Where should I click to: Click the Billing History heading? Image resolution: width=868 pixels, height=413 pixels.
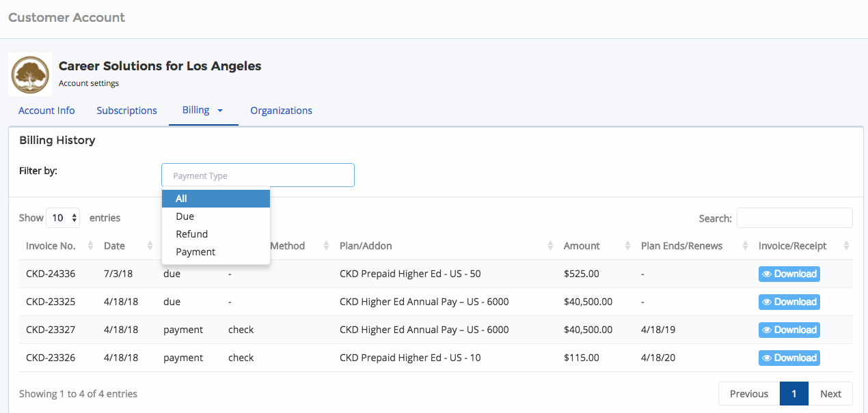(x=57, y=141)
